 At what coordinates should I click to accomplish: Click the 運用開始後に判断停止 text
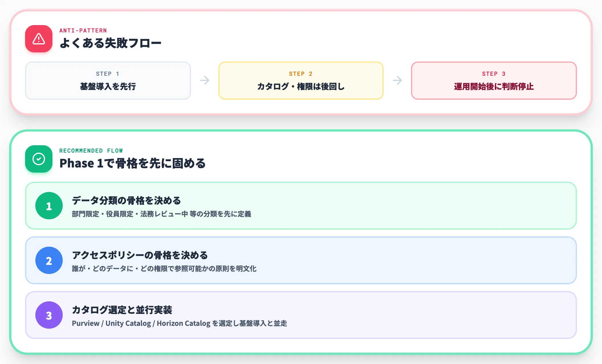click(x=494, y=86)
